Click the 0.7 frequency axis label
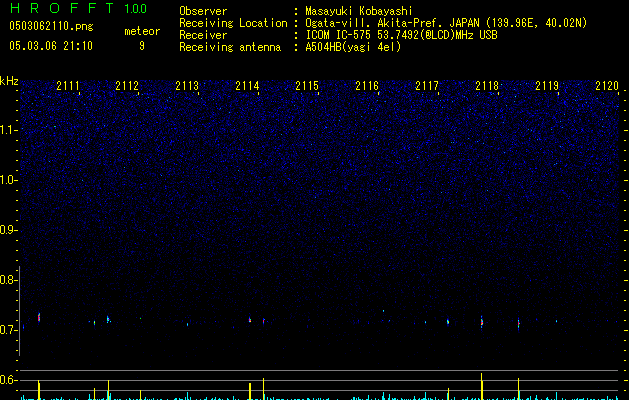This screenshot has width=629, height=400. click(x=8, y=330)
